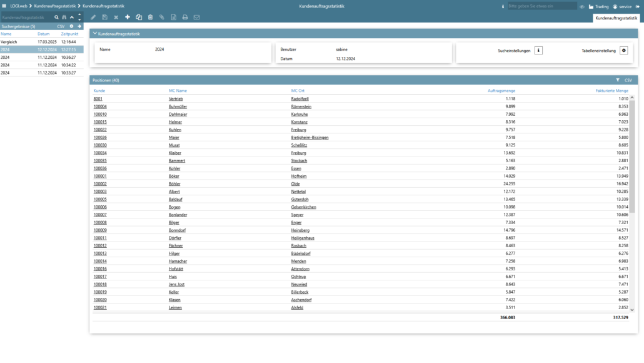Click the logout icon beside service
644x363 pixels.
point(638,6)
